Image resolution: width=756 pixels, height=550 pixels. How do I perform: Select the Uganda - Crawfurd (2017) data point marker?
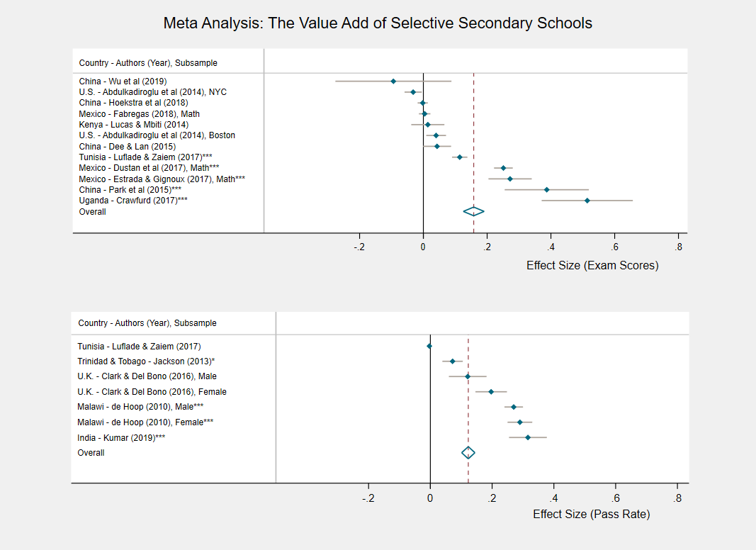click(587, 200)
